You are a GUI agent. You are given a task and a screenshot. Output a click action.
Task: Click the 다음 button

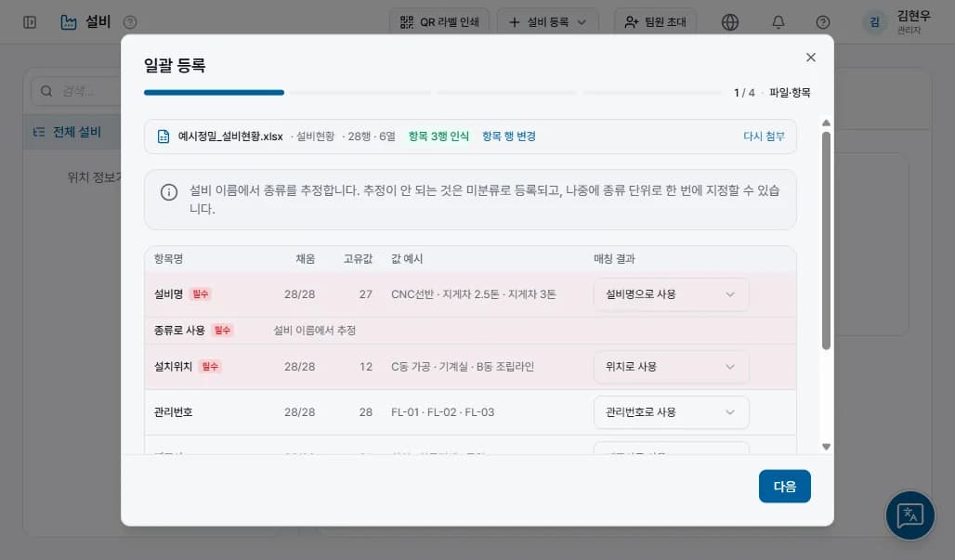(784, 487)
